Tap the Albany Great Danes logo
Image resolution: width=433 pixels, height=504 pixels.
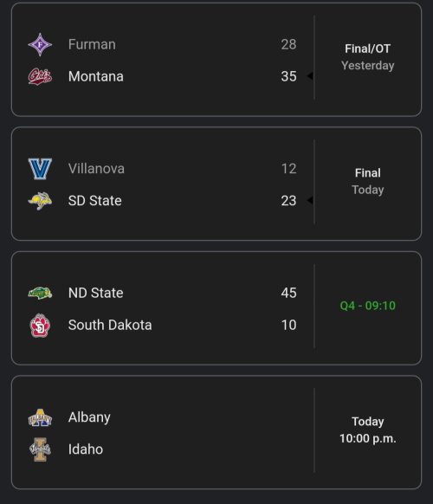coord(40,417)
